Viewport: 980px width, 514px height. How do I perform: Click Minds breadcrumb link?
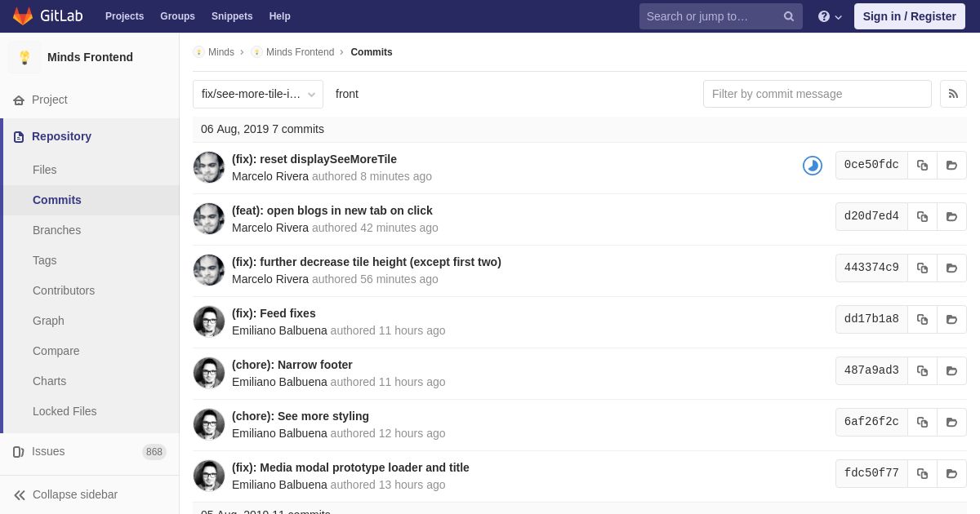tap(221, 52)
